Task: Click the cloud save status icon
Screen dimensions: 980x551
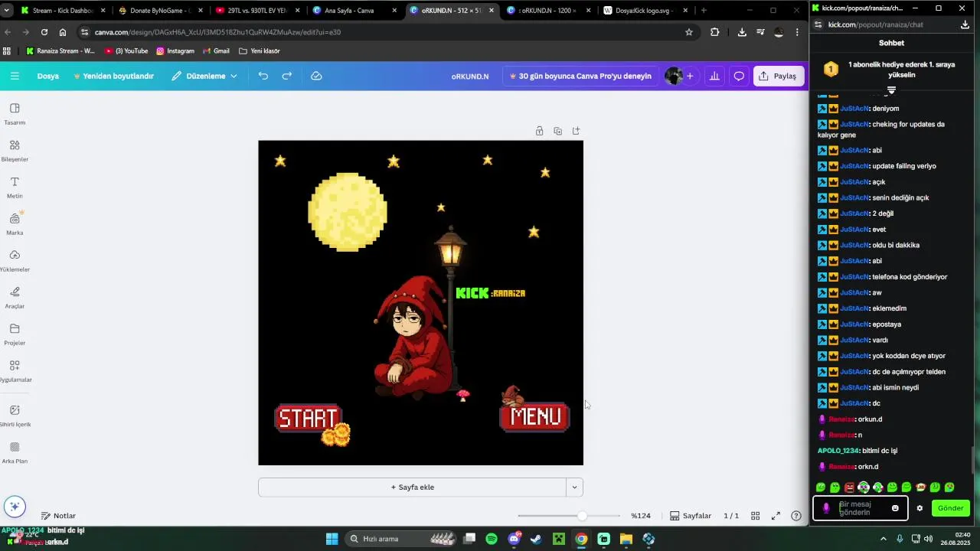Action: coord(316,76)
